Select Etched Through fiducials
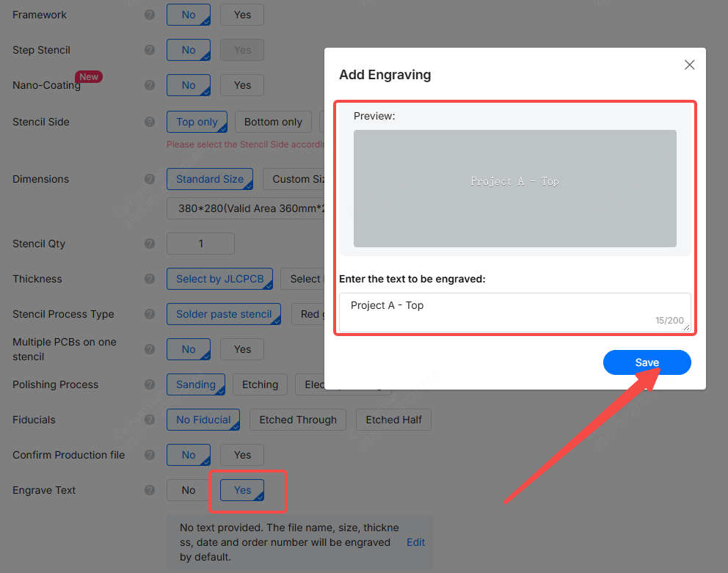 (x=298, y=420)
